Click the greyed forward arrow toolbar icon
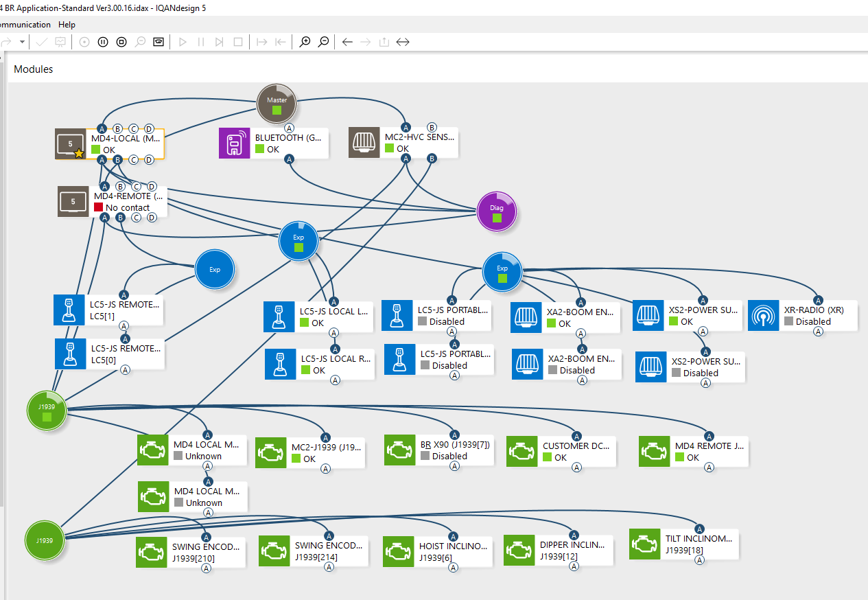868x600 pixels. [366, 42]
